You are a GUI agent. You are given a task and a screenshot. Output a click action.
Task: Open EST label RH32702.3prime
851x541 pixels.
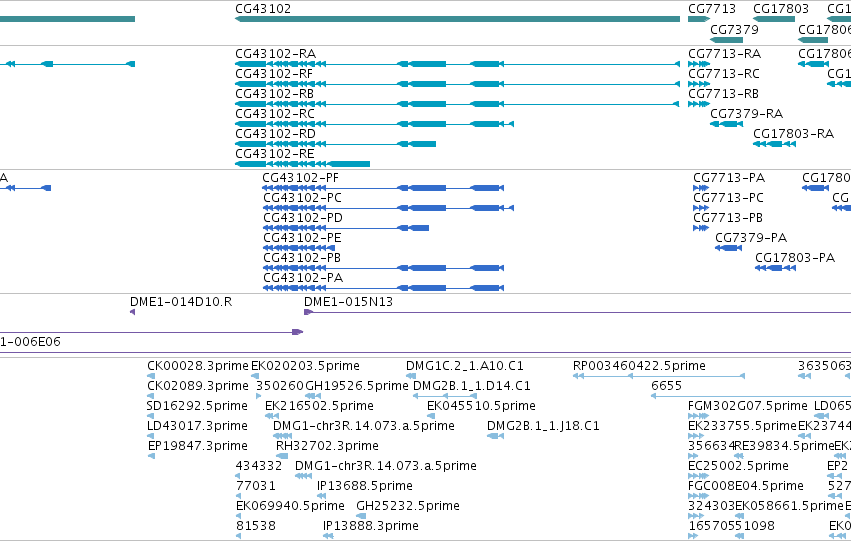tap(327, 447)
